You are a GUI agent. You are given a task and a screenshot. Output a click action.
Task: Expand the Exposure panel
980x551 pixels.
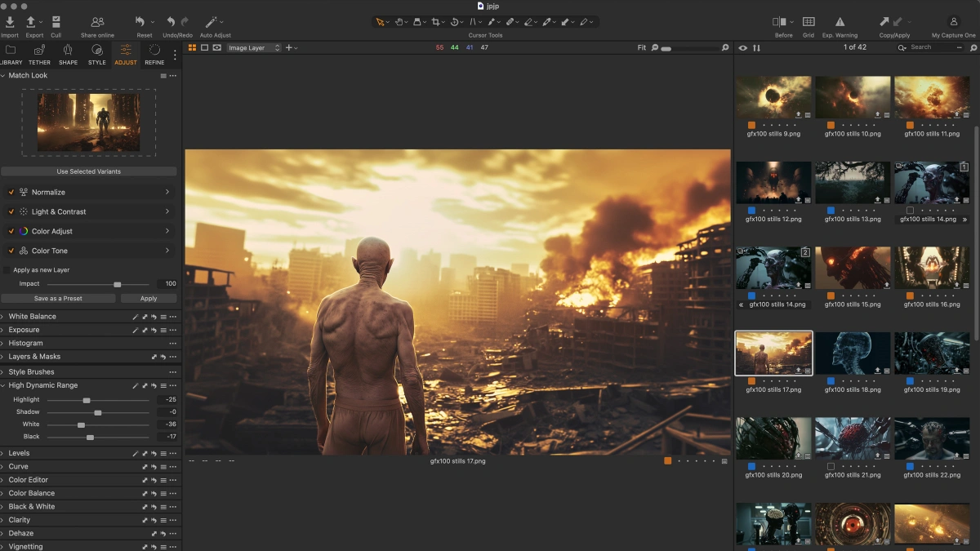click(2, 330)
